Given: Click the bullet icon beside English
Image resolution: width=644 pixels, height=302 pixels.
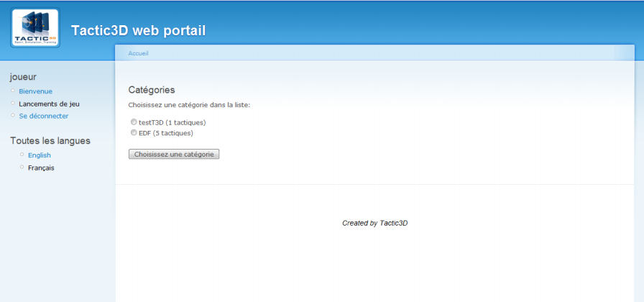Looking at the screenshot, I should pos(22,155).
